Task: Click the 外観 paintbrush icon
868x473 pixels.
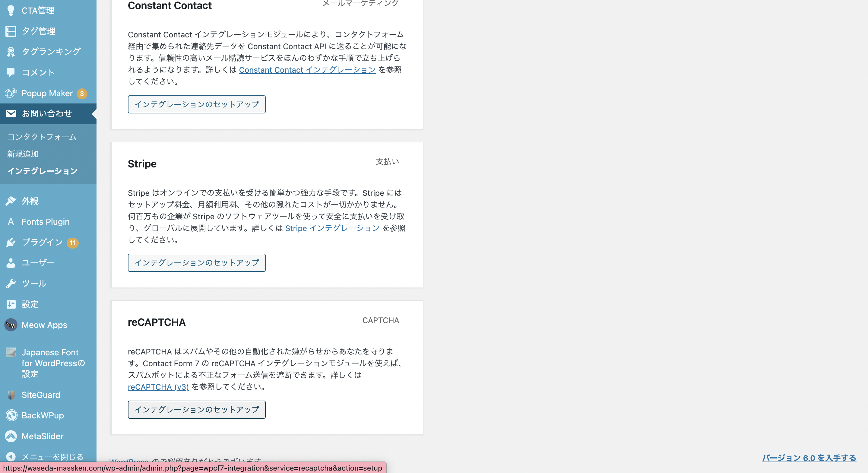Action: (11, 201)
